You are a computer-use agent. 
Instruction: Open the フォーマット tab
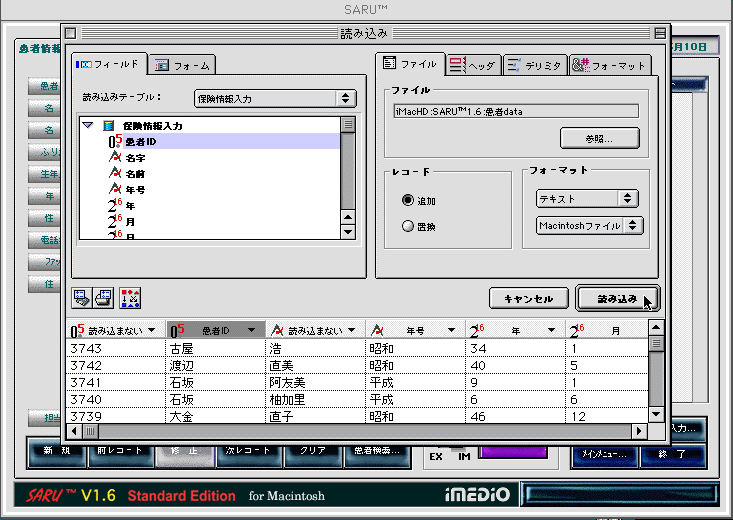[610, 65]
